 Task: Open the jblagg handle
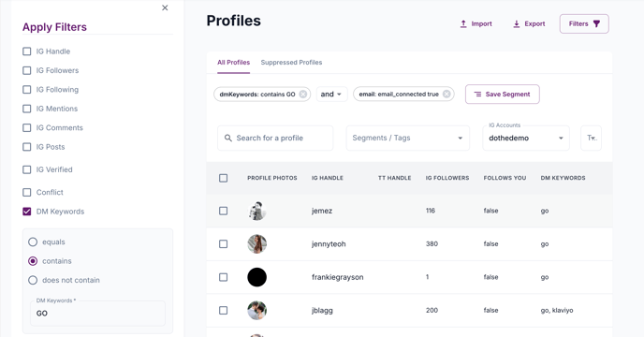pyautogui.click(x=322, y=311)
